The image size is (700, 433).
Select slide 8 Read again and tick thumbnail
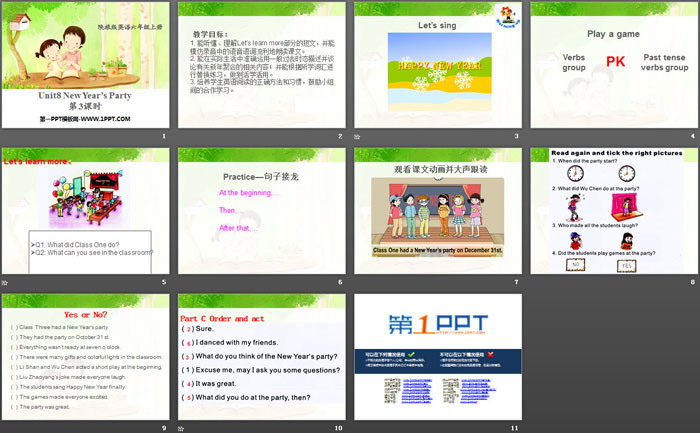coord(614,211)
